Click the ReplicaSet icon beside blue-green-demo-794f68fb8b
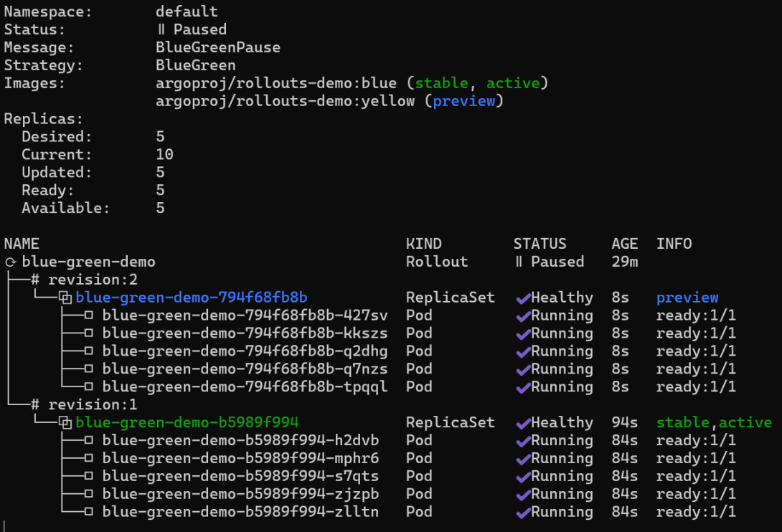 point(65,298)
